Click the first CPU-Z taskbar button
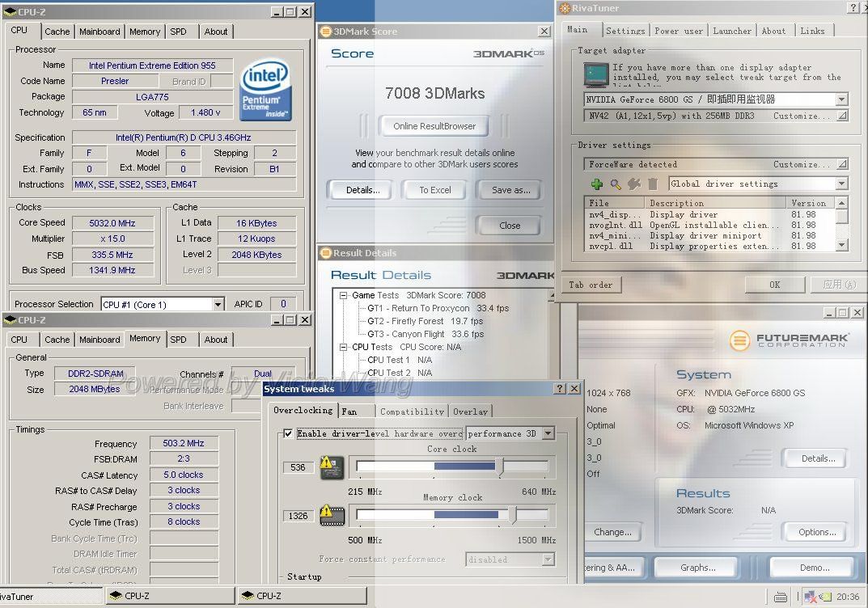This screenshot has height=608, width=868. (x=171, y=597)
